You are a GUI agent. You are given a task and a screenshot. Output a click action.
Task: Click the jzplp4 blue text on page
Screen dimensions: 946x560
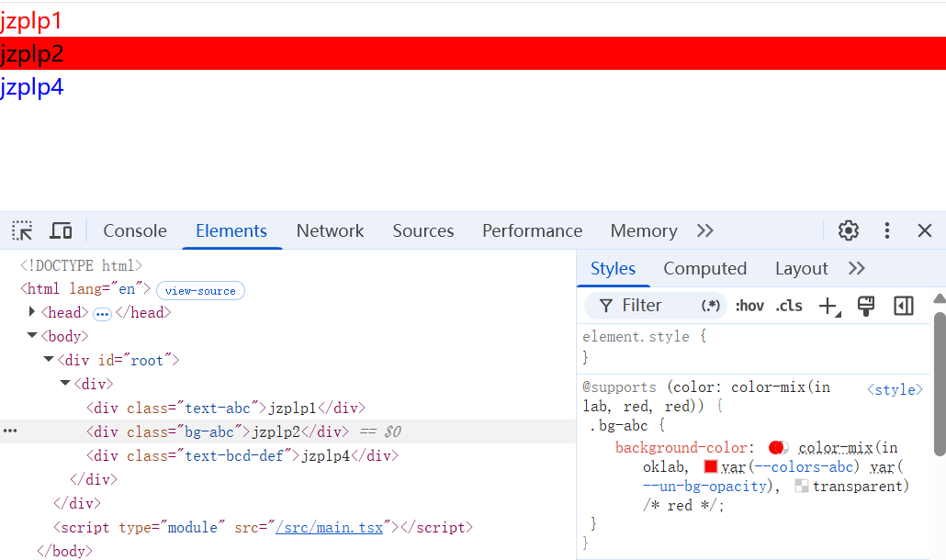[32, 87]
